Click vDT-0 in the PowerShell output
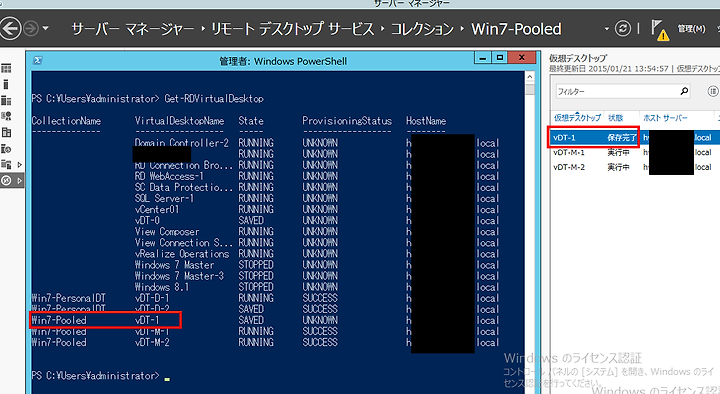The image size is (720, 394). [x=147, y=220]
